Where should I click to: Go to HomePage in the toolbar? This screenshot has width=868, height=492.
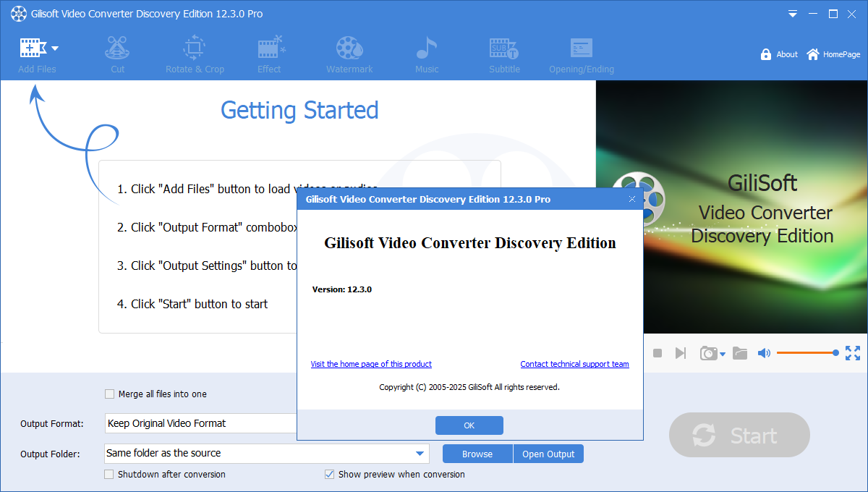click(x=833, y=54)
